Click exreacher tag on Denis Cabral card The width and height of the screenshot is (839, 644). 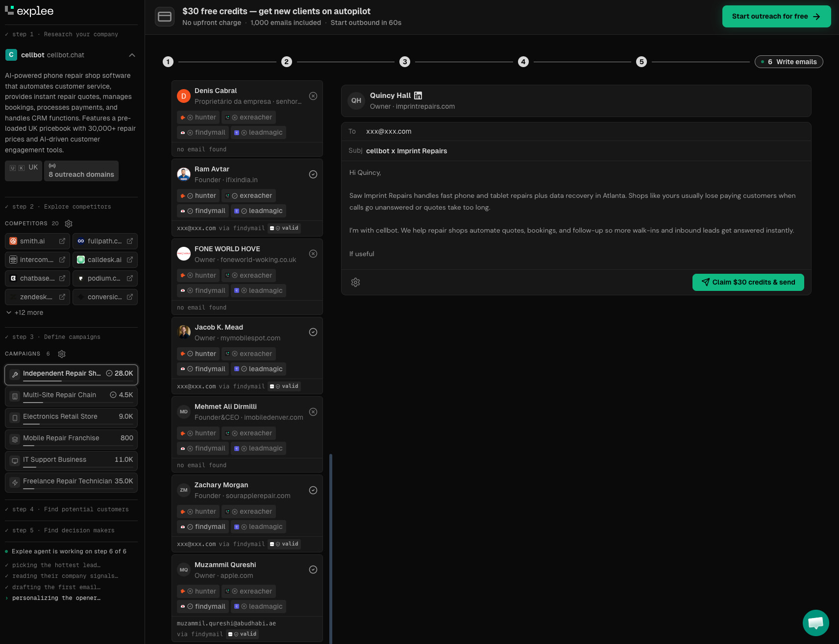tap(248, 117)
